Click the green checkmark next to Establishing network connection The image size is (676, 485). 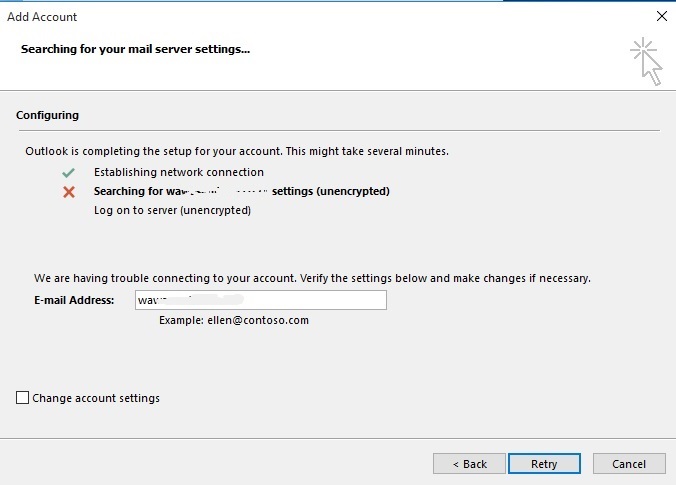(68, 172)
